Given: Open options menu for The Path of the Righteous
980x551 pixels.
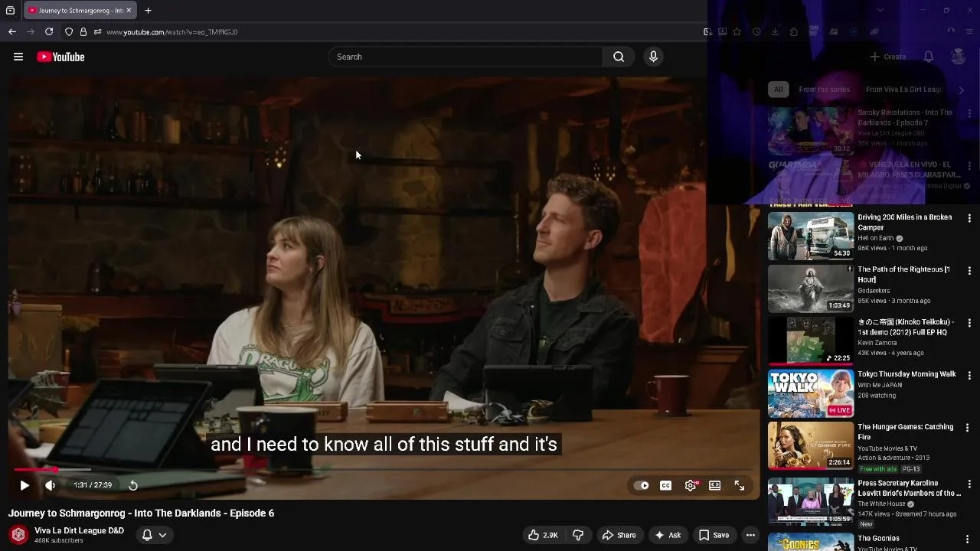Looking at the screenshot, I should [969, 271].
